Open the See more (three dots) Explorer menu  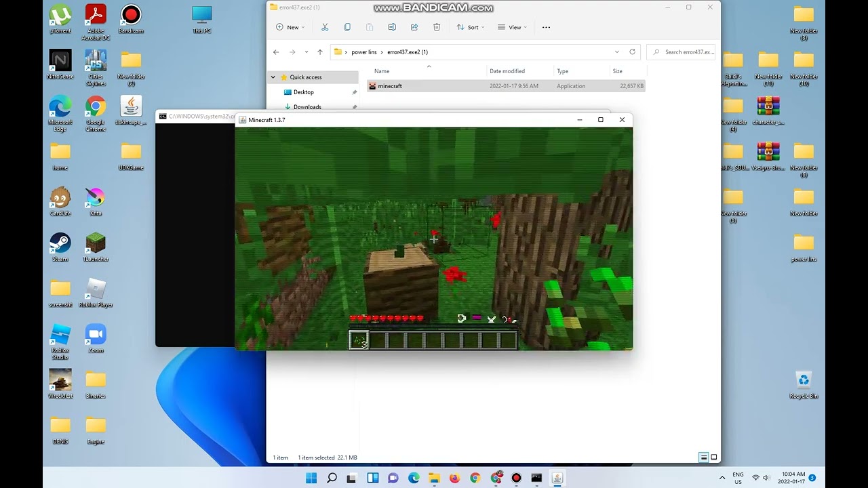[x=546, y=27]
